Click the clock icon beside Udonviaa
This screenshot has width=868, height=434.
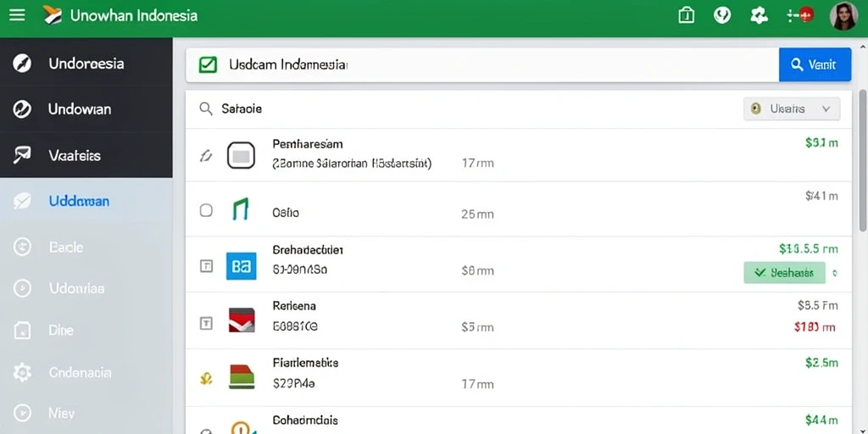click(22, 288)
